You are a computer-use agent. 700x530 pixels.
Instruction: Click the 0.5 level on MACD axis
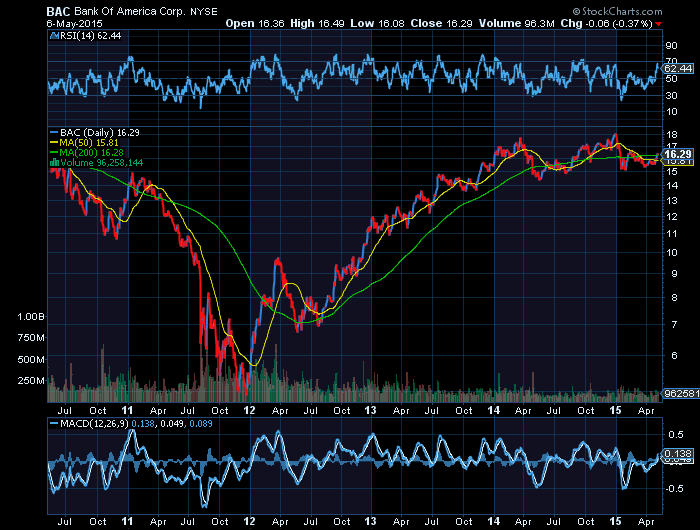point(676,434)
